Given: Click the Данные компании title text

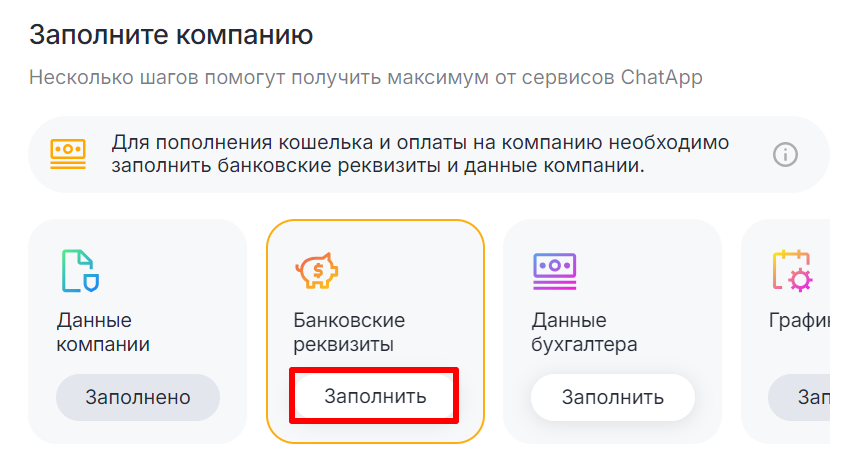Looking at the screenshot, I should click(x=103, y=333).
